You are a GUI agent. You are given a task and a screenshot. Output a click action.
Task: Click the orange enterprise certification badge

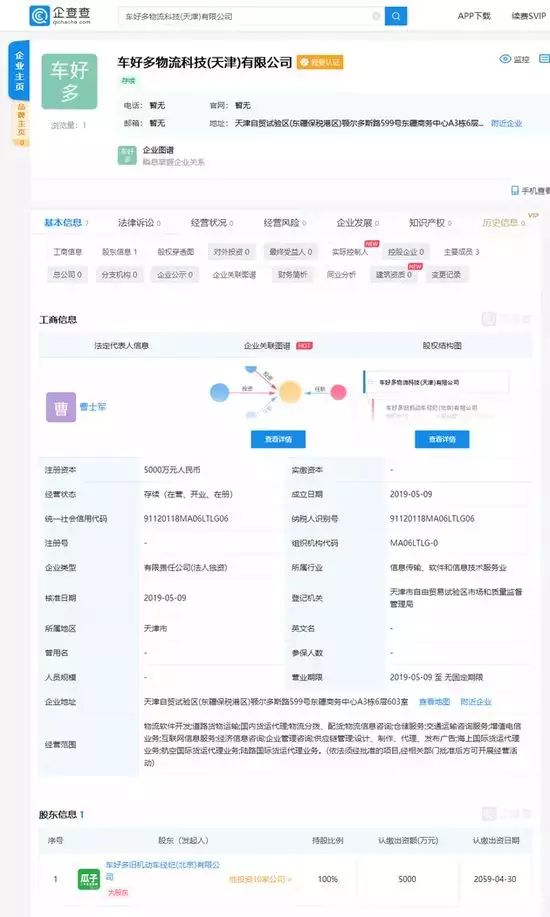pyautogui.click(x=320, y=62)
